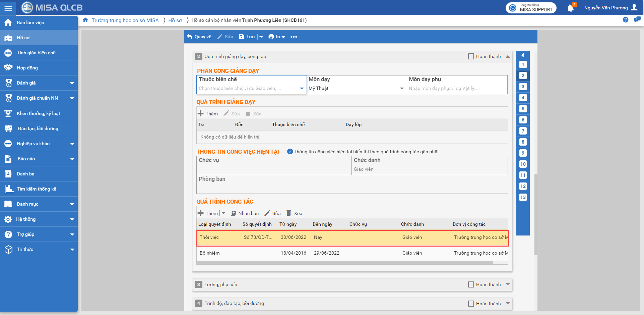Click the home icon in breadcrumb
Viewport: 644px width, 315px height.
click(85, 20)
